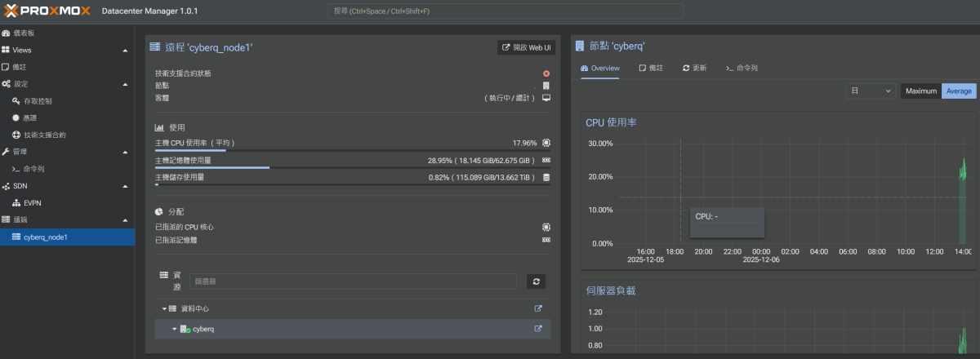This screenshot has height=359, width=980.
Task: Click the host CPU usage progress bar
Action: coord(353,151)
